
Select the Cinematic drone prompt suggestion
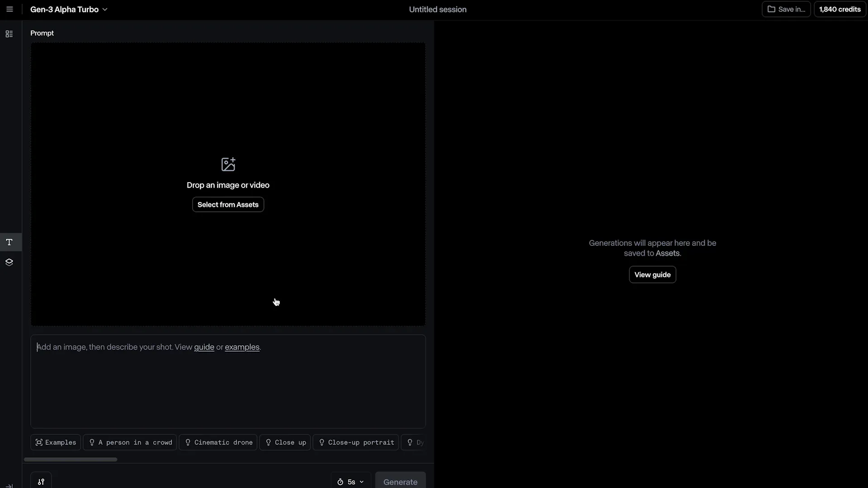(218, 442)
